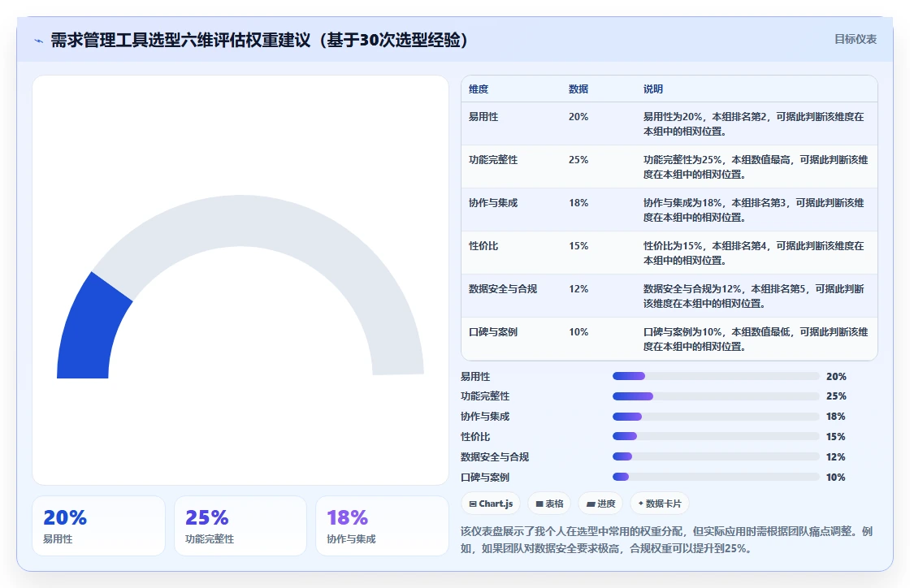Click the 20% value in the table
This screenshot has width=910, height=588.
click(578, 117)
